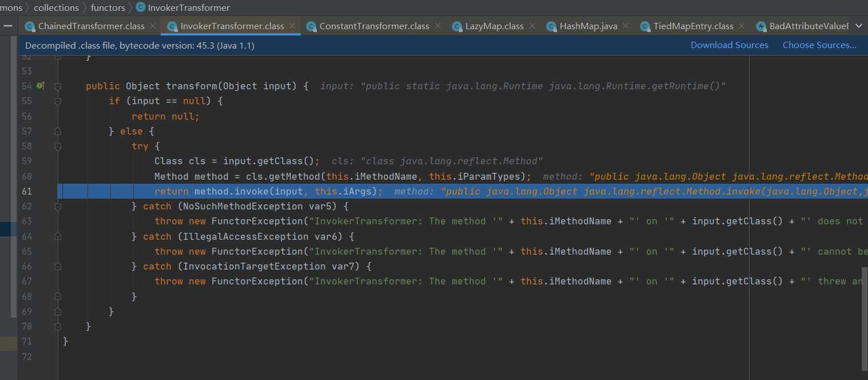Screen dimensions: 868x380
Task: Click the Choose Sources... link
Action: coord(819,45)
